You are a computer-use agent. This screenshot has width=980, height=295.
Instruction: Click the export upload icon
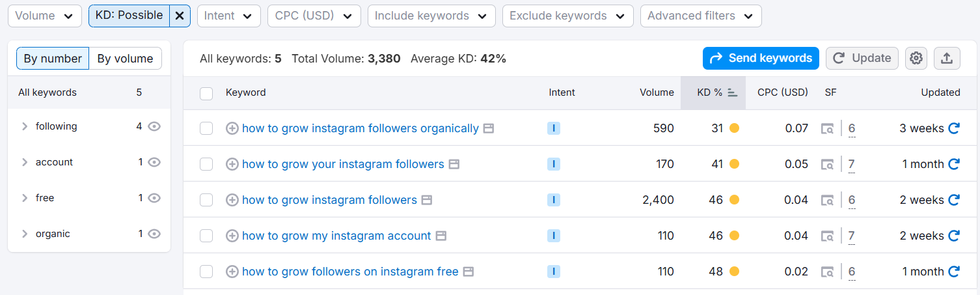click(947, 58)
